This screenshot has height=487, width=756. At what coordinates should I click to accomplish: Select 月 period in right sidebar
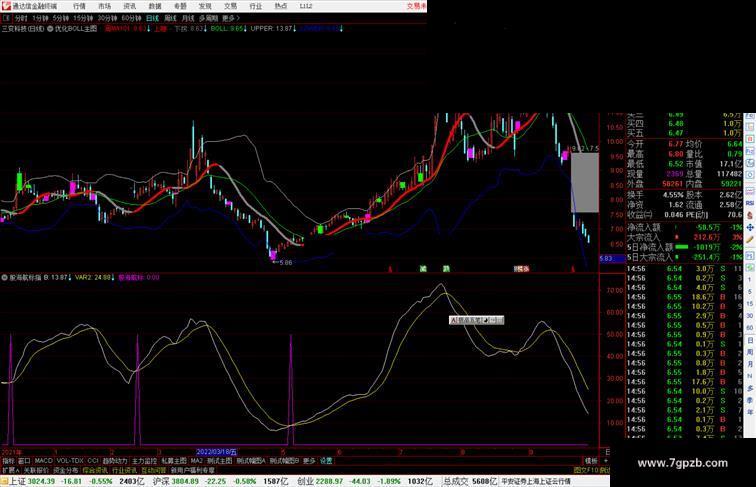point(750,364)
